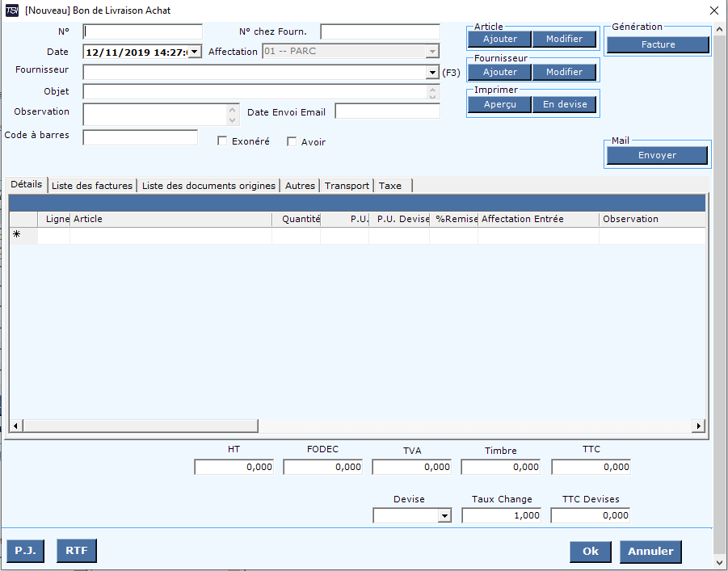Screen dimensions: 728x571
Task: Click the TSI application icon in title bar
Action: click(13, 10)
